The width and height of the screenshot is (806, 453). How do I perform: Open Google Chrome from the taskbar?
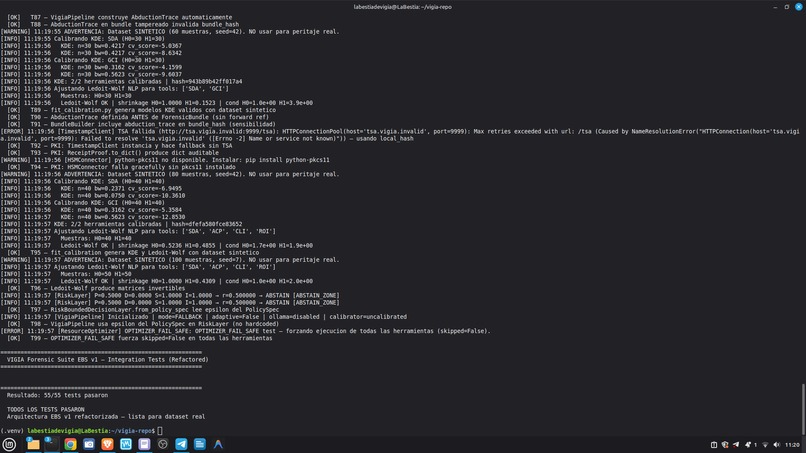[70, 444]
